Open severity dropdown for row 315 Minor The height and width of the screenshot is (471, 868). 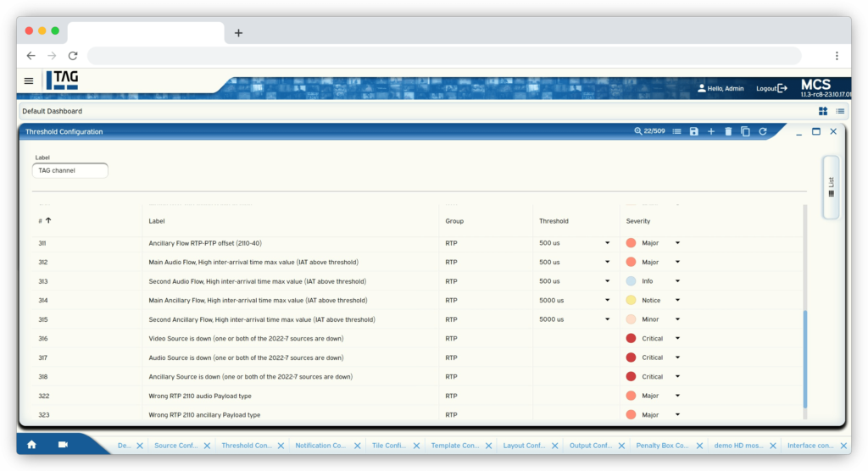pyautogui.click(x=677, y=319)
